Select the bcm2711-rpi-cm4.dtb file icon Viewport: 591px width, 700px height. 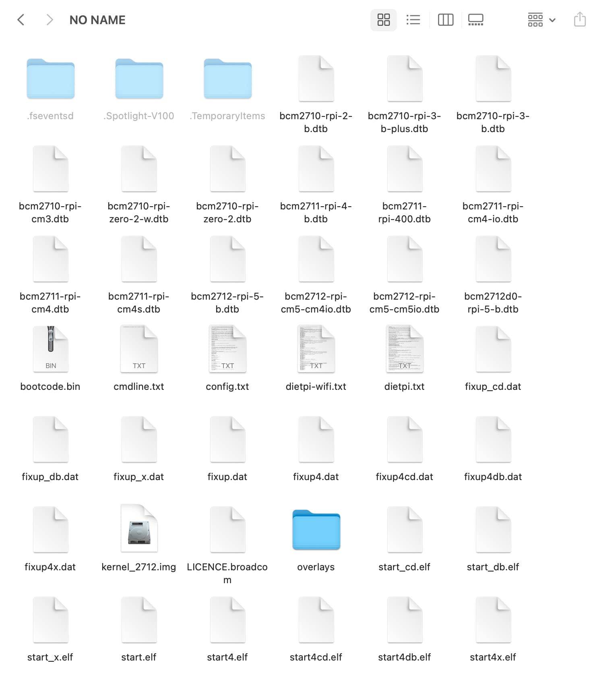51,259
